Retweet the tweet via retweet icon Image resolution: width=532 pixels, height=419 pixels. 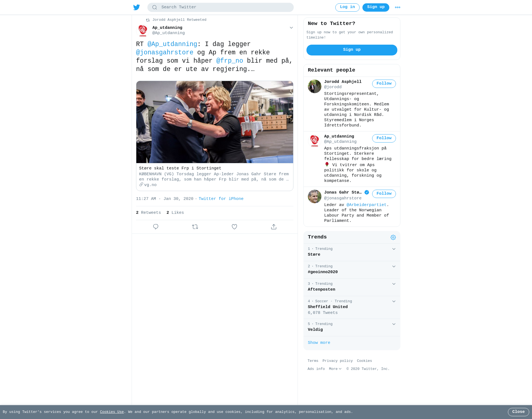(x=195, y=227)
